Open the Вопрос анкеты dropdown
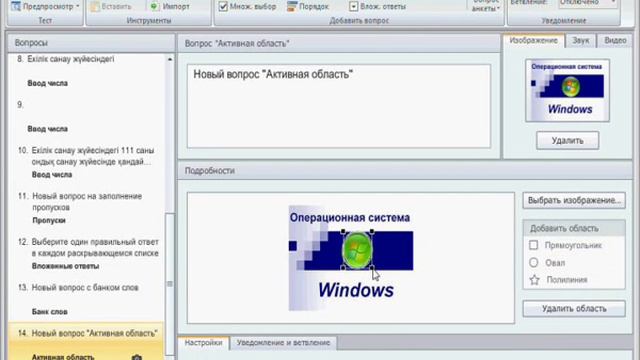640x360 pixels. [x=486, y=6]
